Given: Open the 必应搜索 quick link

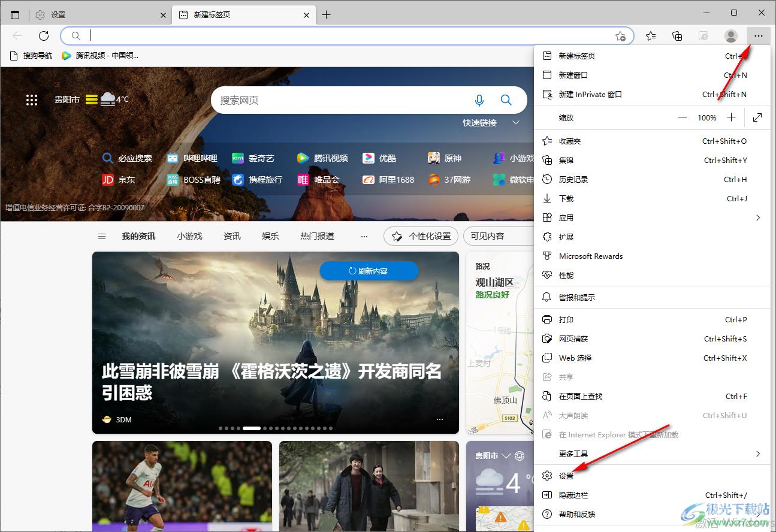Looking at the screenshot, I should pyautogui.click(x=127, y=158).
